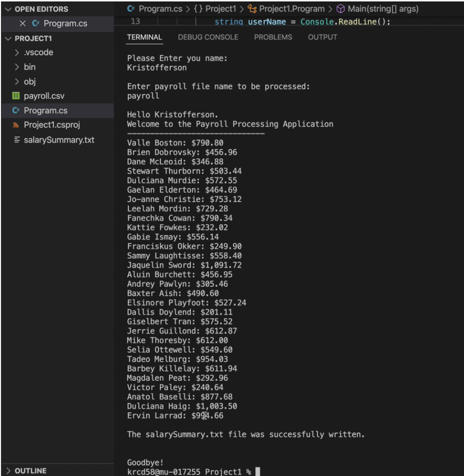The width and height of the screenshot is (464, 476).
Task: Click the namespace braces icon in the breadcrumb
Action: (198, 9)
